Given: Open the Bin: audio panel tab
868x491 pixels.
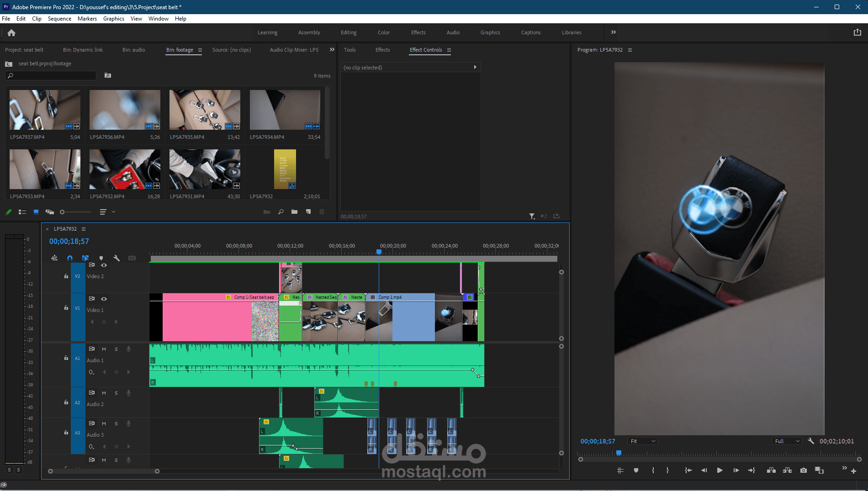Looking at the screenshot, I should coord(133,50).
